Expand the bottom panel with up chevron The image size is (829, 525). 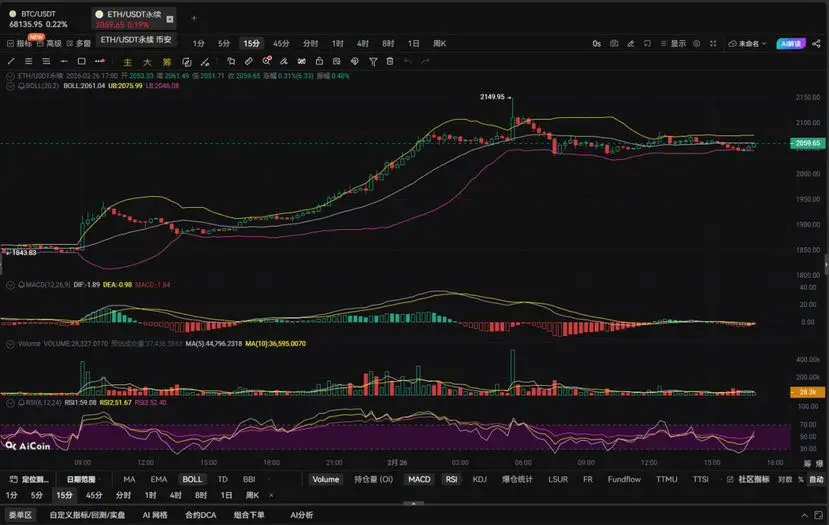tap(804, 515)
